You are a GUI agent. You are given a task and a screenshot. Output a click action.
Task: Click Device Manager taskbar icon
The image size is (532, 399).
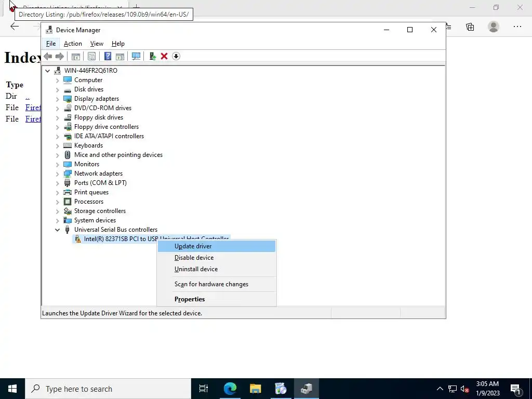tap(306, 389)
